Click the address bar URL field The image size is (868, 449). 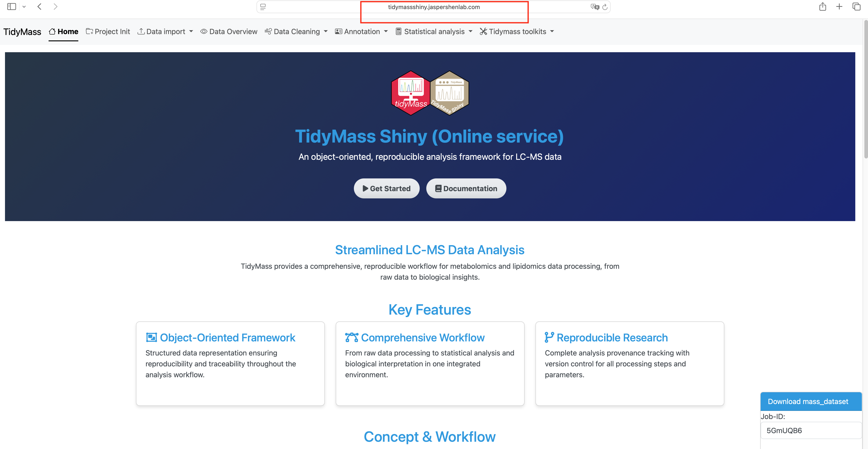coord(433,7)
